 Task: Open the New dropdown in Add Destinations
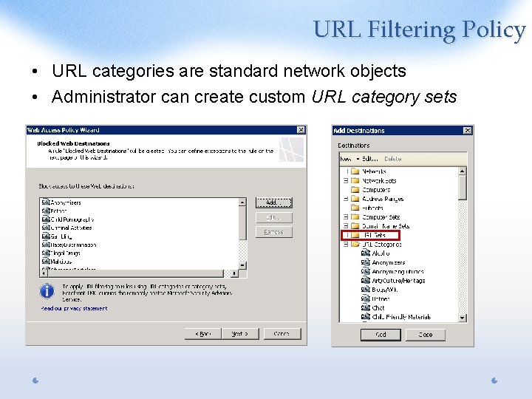(349, 159)
